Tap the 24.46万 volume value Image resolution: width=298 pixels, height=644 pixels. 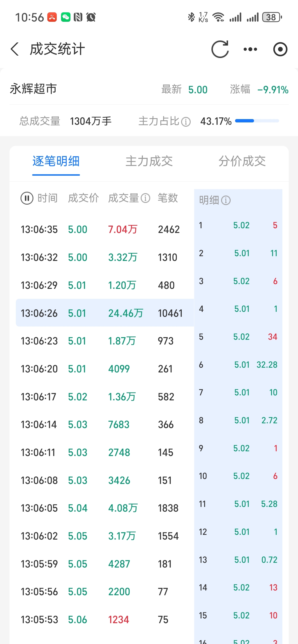[126, 313]
